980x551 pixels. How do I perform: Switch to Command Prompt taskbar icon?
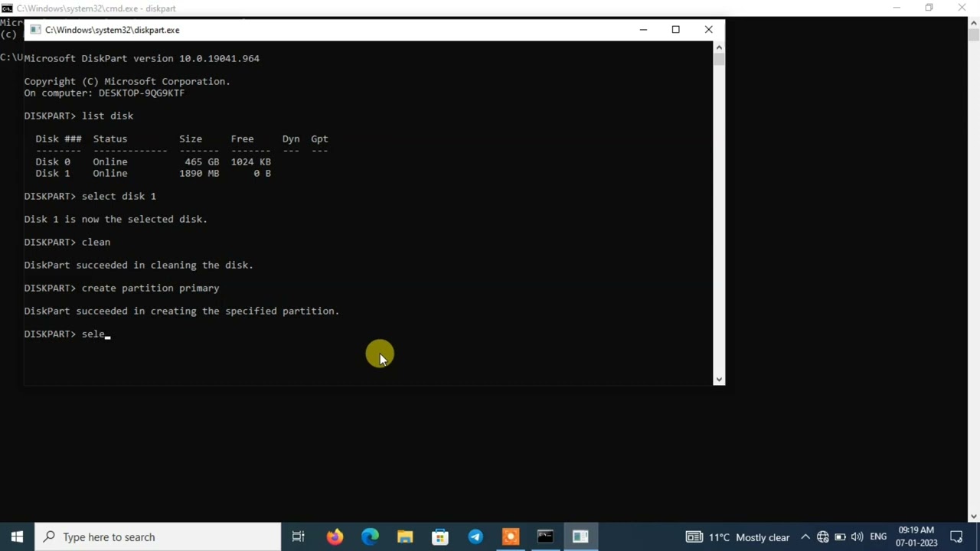coord(545,536)
